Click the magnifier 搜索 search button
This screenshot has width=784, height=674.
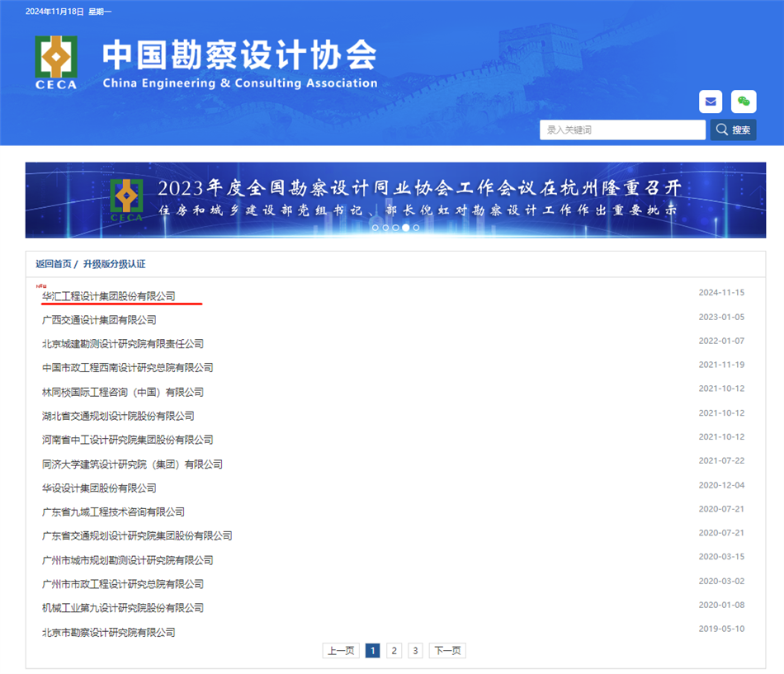click(x=733, y=130)
